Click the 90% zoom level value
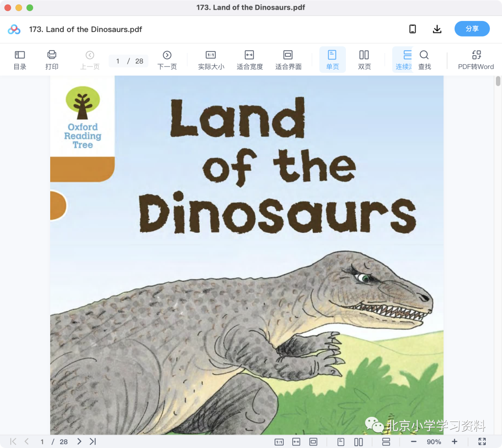This screenshot has height=448, width=502. click(x=434, y=442)
